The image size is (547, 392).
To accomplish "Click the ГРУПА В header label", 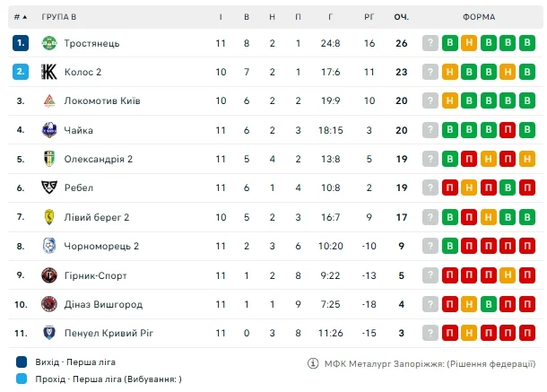I will 59,17.
